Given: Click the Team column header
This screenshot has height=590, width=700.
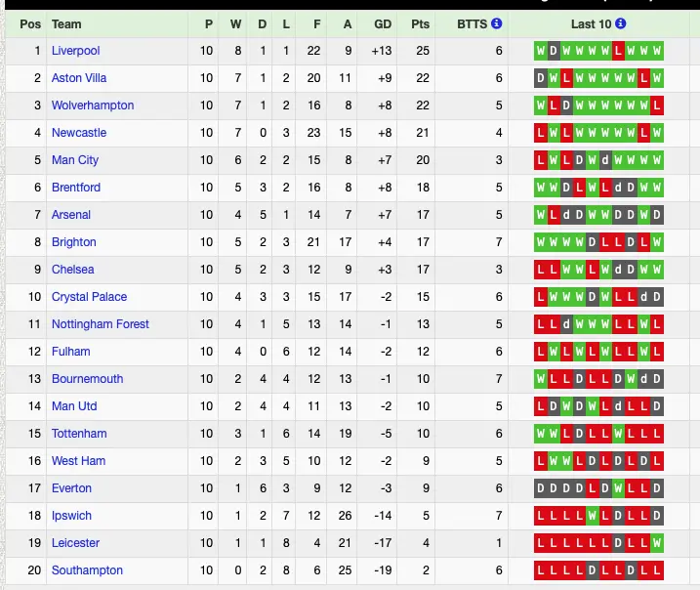Looking at the screenshot, I should pyautogui.click(x=66, y=23).
